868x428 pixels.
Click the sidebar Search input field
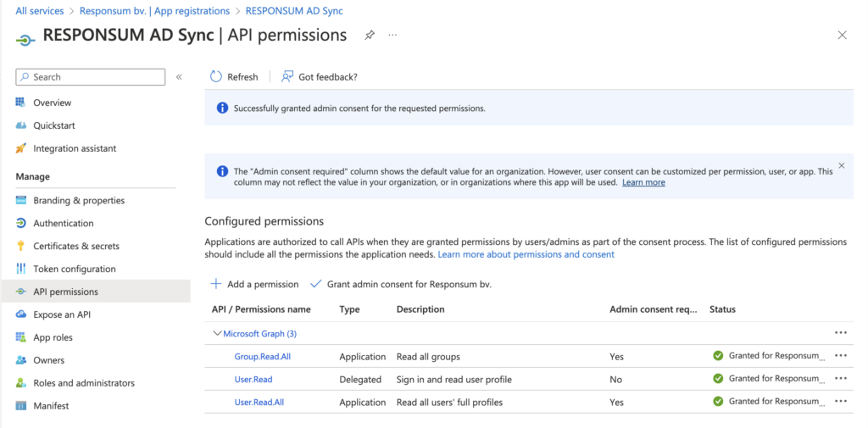coord(91,77)
